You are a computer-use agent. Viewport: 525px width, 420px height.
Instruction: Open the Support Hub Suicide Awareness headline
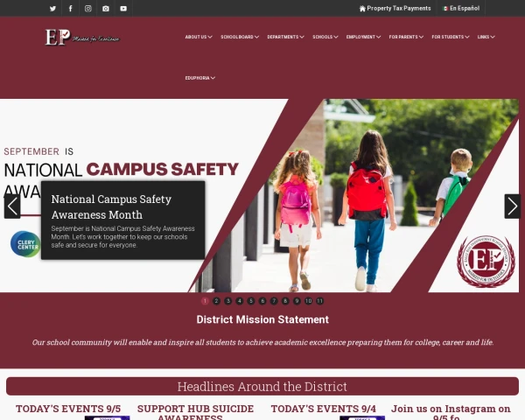point(195,412)
